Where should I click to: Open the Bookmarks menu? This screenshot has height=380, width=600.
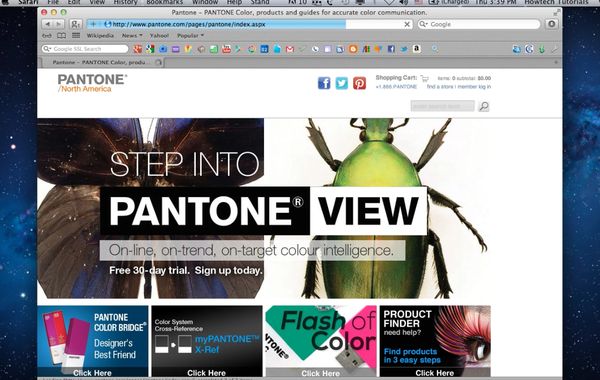pos(165,2)
